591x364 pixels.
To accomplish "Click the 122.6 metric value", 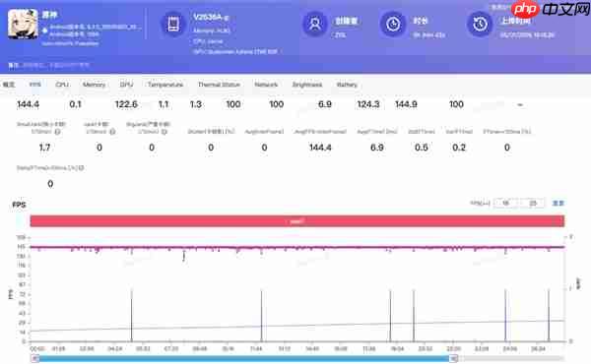I will coord(126,104).
